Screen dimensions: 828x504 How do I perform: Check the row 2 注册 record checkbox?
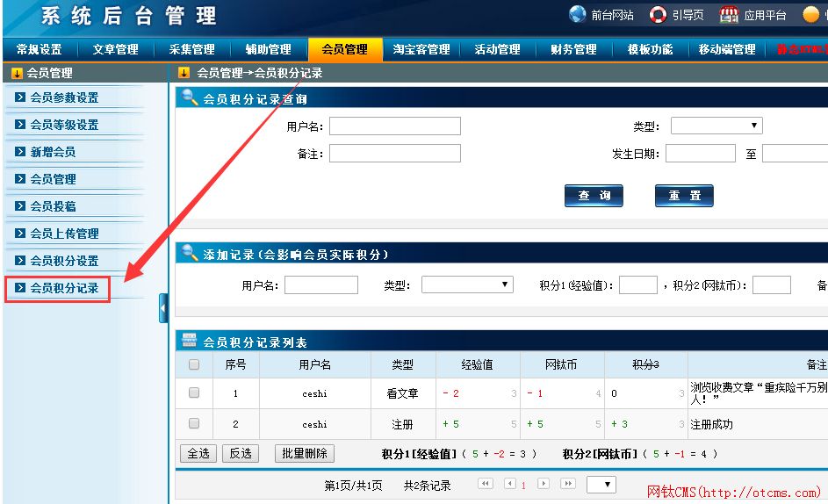(194, 423)
